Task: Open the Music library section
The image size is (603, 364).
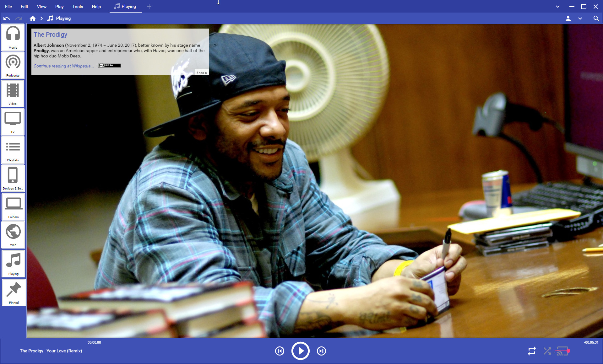Action: 13,37
